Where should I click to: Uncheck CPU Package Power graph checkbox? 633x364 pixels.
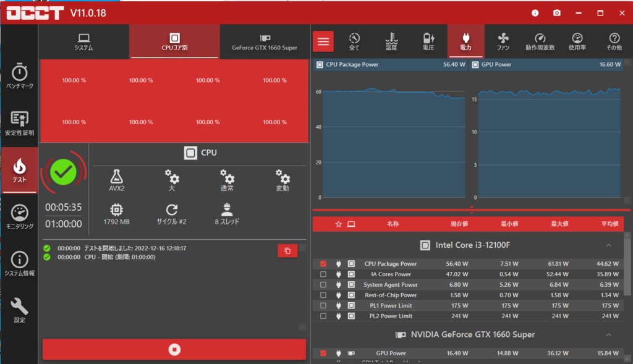pos(323,263)
